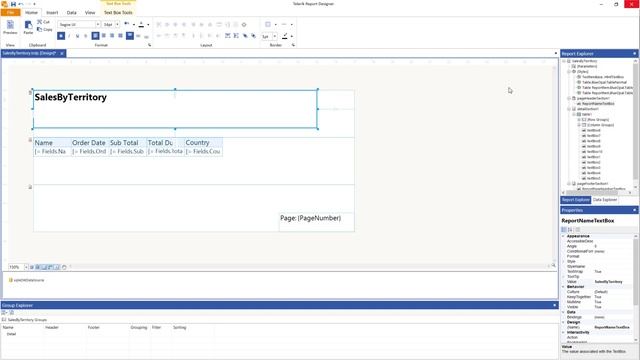
Task: Collapse pageHeaderSection1 tree node
Action: tap(569, 98)
